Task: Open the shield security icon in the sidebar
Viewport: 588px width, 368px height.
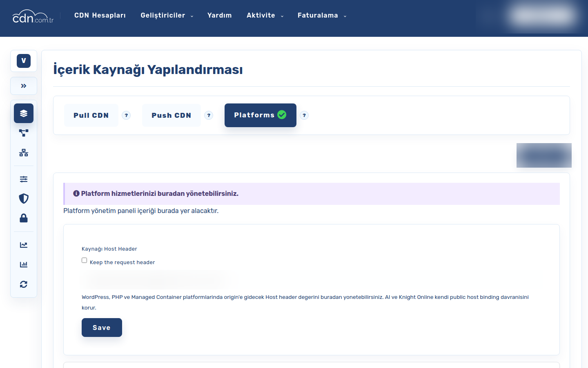Action: click(24, 199)
